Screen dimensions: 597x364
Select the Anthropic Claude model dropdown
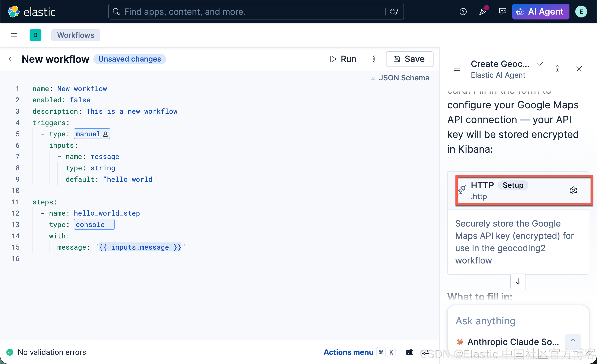click(x=508, y=342)
